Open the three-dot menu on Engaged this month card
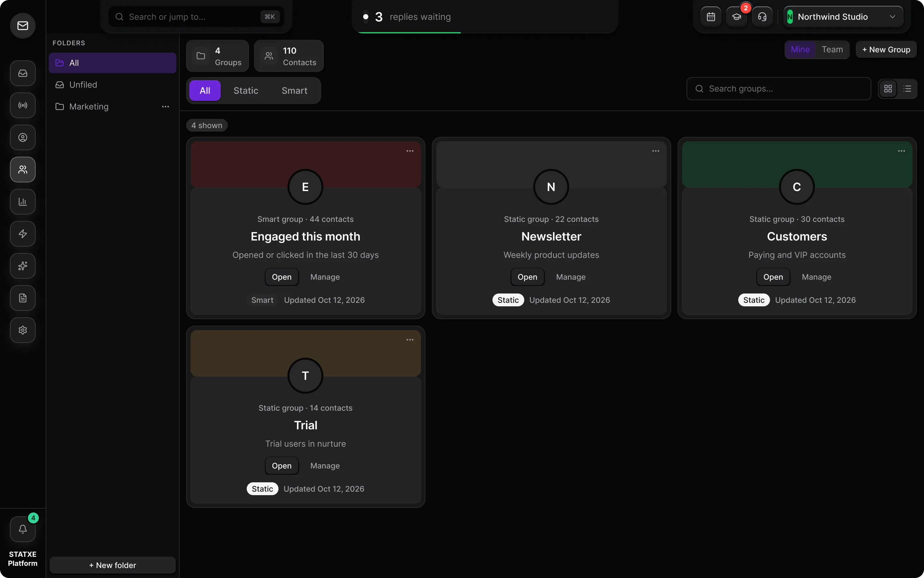The height and width of the screenshot is (578, 924). [x=410, y=151]
